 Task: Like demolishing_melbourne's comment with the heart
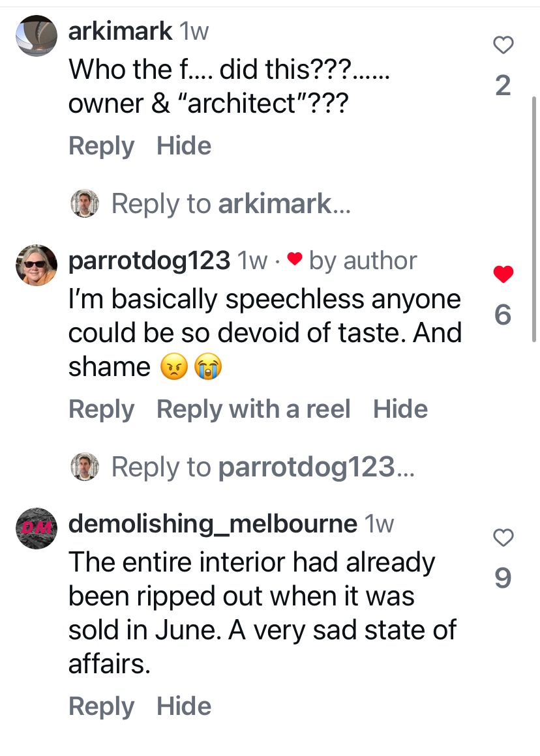[503, 538]
